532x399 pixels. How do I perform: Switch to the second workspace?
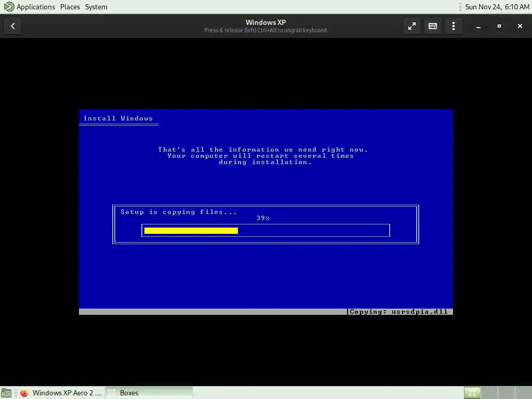[x=489, y=393]
